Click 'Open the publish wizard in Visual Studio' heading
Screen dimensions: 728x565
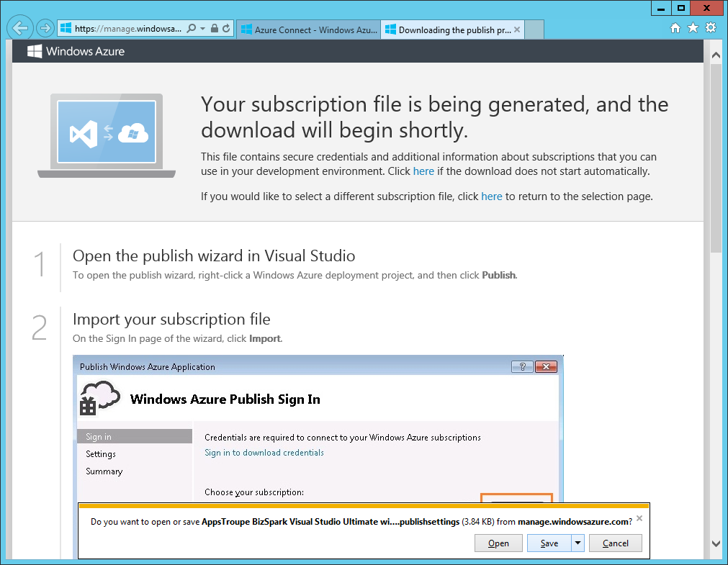coord(214,256)
